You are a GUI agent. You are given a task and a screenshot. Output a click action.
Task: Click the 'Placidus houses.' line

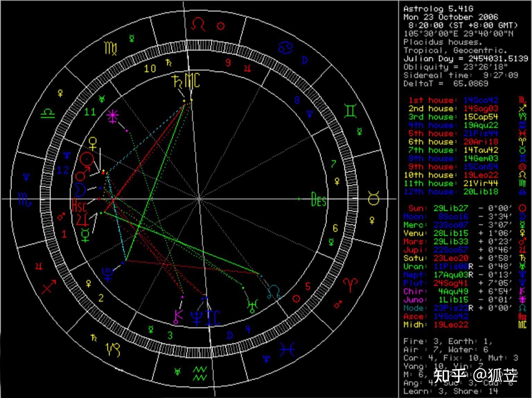[x=443, y=42]
